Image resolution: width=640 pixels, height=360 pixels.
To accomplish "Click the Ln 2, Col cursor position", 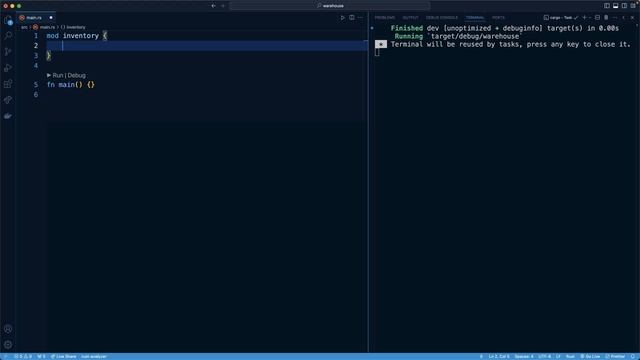I will [499, 356].
